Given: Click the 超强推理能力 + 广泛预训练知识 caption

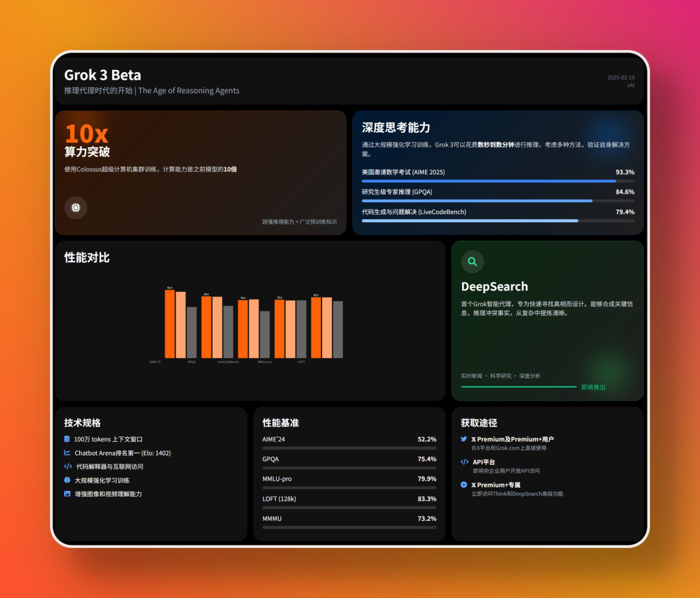Looking at the screenshot, I should (299, 222).
